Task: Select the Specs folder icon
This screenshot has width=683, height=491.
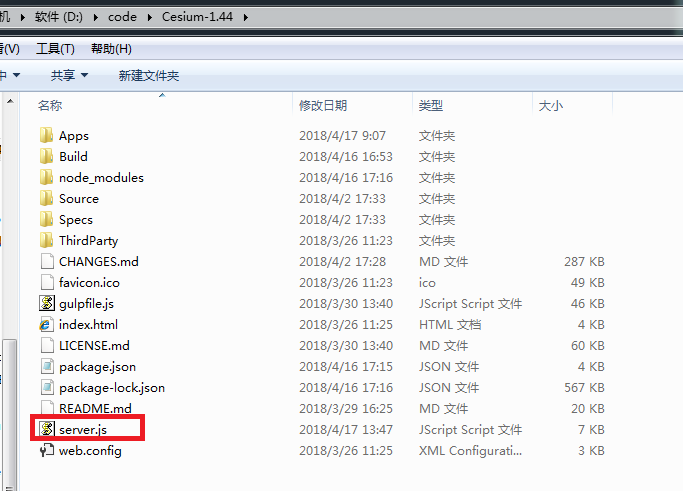Action: (x=47, y=219)
